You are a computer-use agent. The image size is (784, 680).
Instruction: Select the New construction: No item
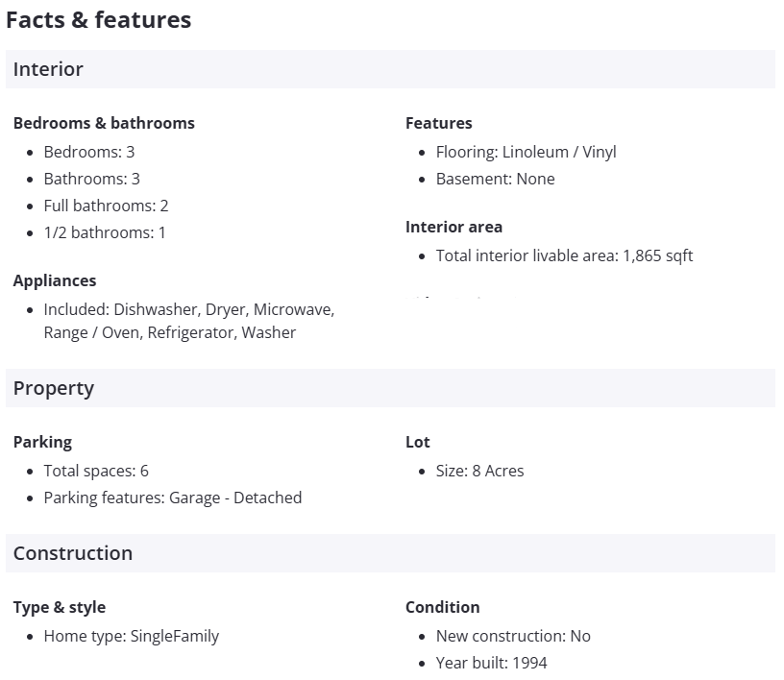(x=513, y=636)
